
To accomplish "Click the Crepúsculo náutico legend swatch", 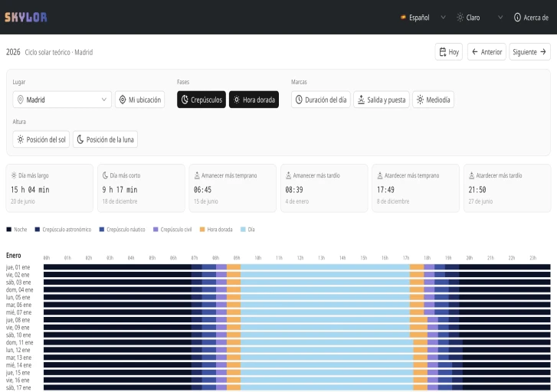I will point(102,230).
